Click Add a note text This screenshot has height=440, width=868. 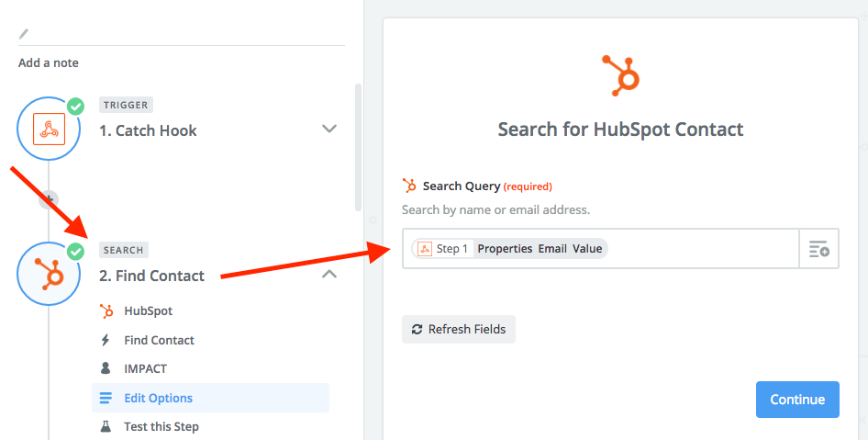pos(48,63)
